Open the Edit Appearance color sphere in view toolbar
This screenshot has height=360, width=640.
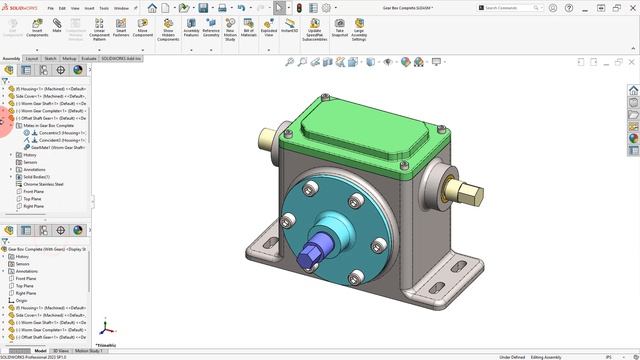(405, 62)
